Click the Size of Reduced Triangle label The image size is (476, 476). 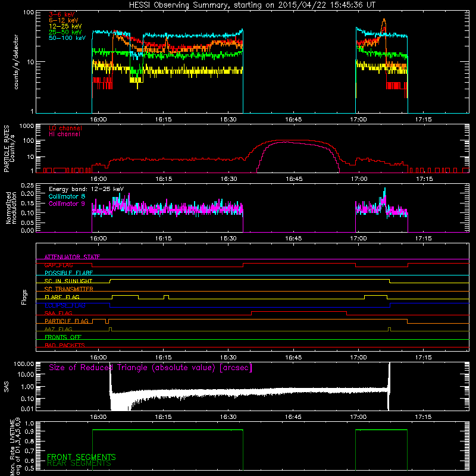151,368
